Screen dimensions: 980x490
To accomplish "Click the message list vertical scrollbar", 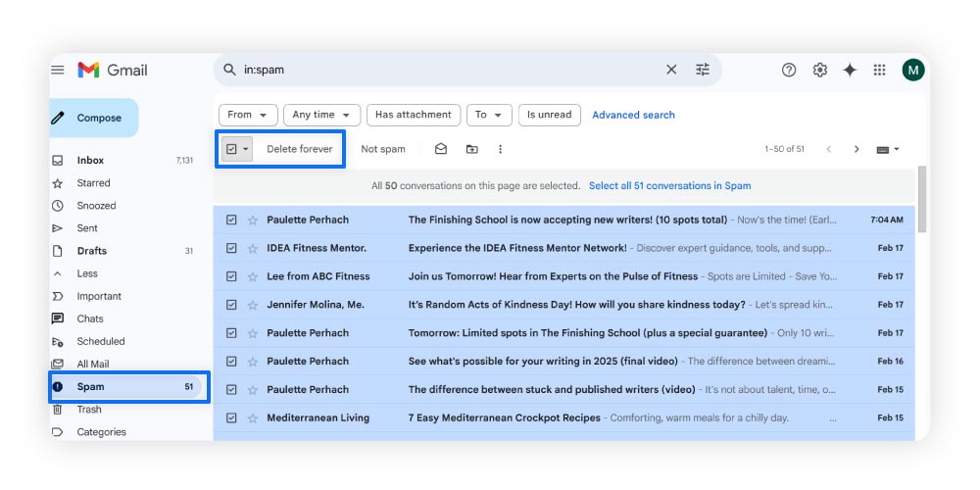I will click(x=922, y=200).
